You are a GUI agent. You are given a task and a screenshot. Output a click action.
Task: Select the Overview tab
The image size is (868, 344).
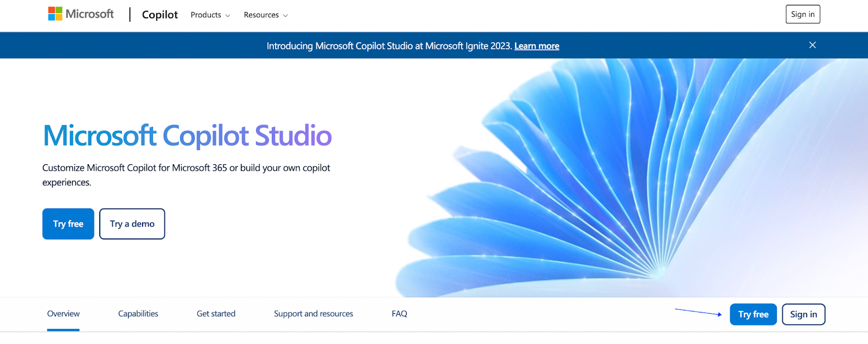(63, 314)
